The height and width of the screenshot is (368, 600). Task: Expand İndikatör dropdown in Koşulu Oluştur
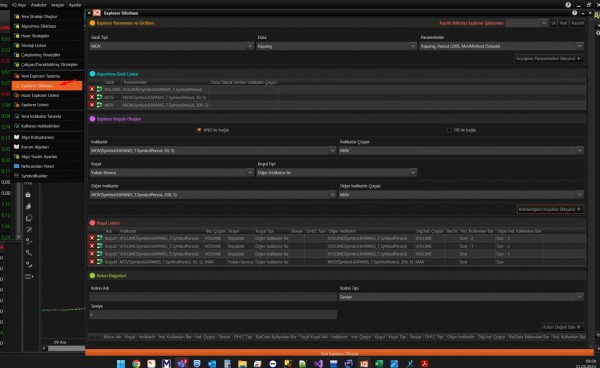pos(213,151)
